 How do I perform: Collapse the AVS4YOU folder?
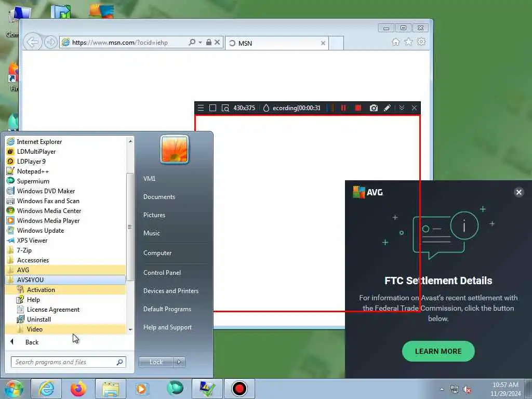65,280
